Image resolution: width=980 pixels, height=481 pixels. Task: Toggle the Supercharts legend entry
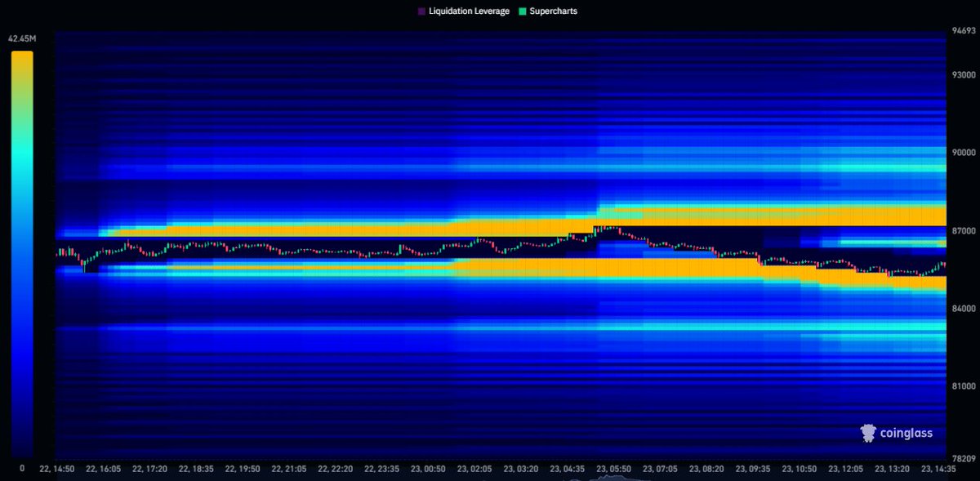point(548,11)
